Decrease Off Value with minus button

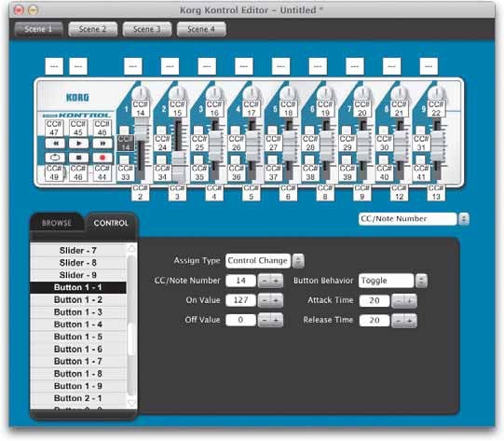point(265,321)
